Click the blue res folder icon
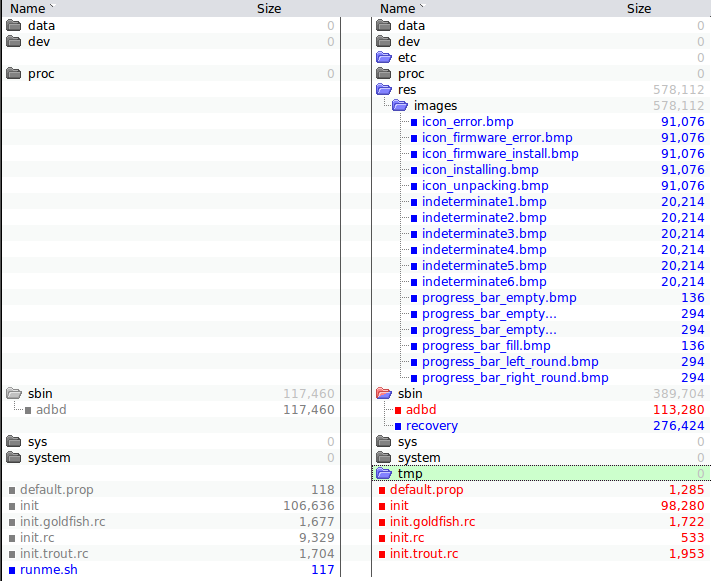Image resolution: width=711 pixels, height=581 pixels. [x=384, y=89]
